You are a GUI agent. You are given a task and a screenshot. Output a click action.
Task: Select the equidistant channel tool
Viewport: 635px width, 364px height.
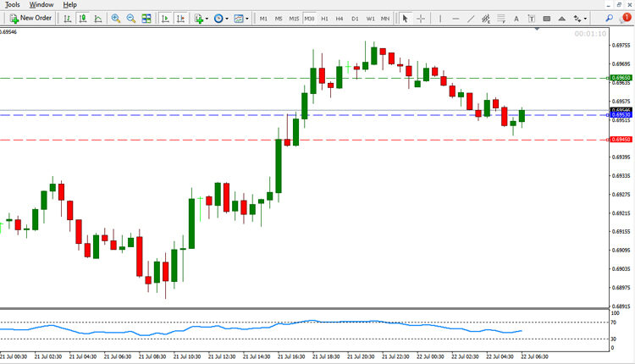point(486,19)
